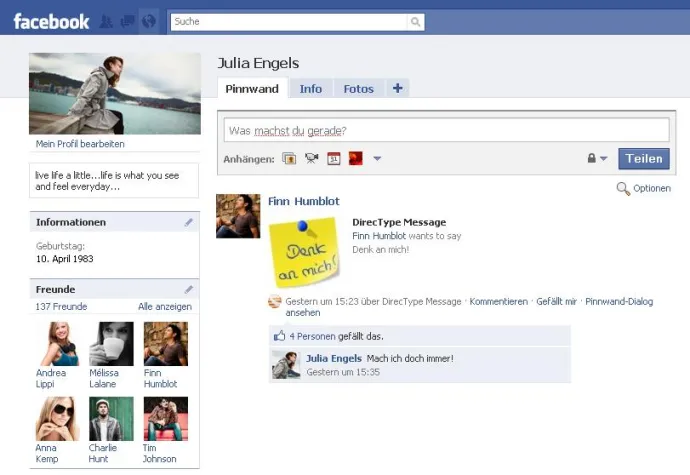The width and height of the screenshot is (690, 475).
Task: Open messages icon in top bar
Action: coord(127,21)
